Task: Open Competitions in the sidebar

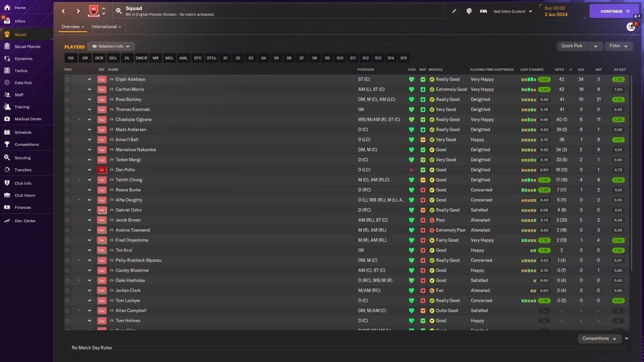Action: pyautogui.click(x=26, y=145)
